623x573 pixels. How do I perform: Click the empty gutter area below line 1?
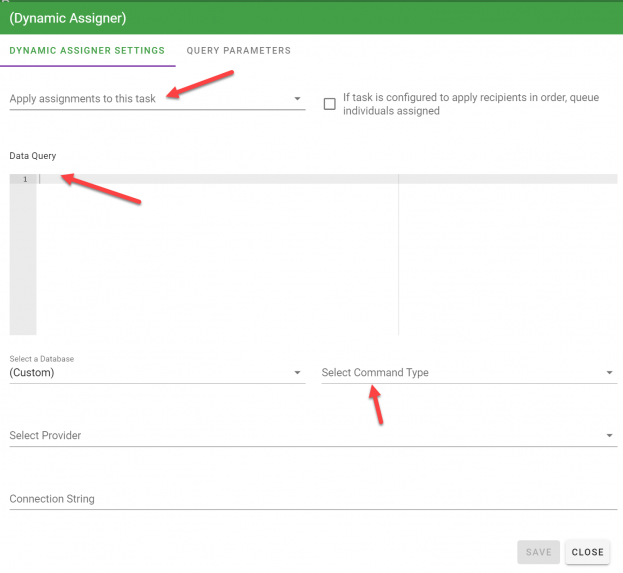[23, 260]
